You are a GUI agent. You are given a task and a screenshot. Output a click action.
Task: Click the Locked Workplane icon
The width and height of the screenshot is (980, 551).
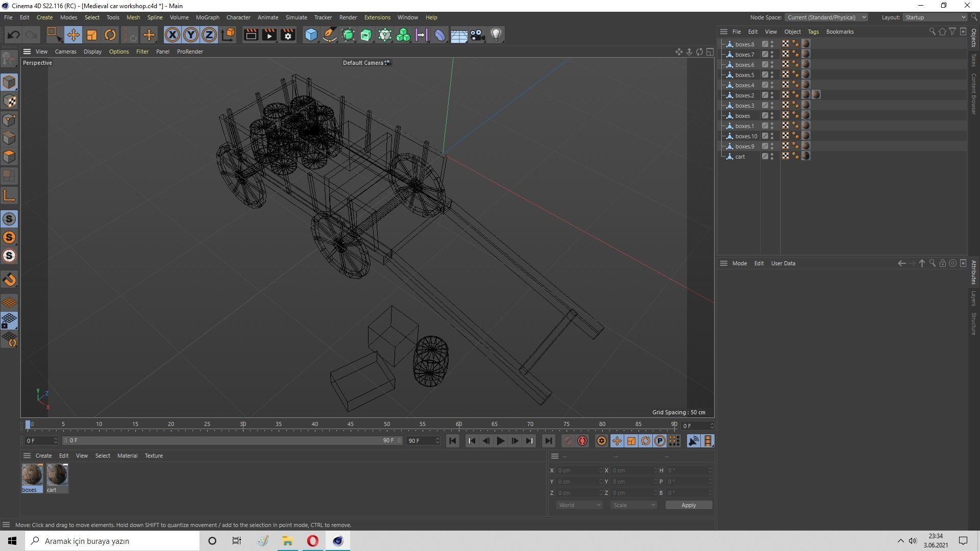point(9,321)
